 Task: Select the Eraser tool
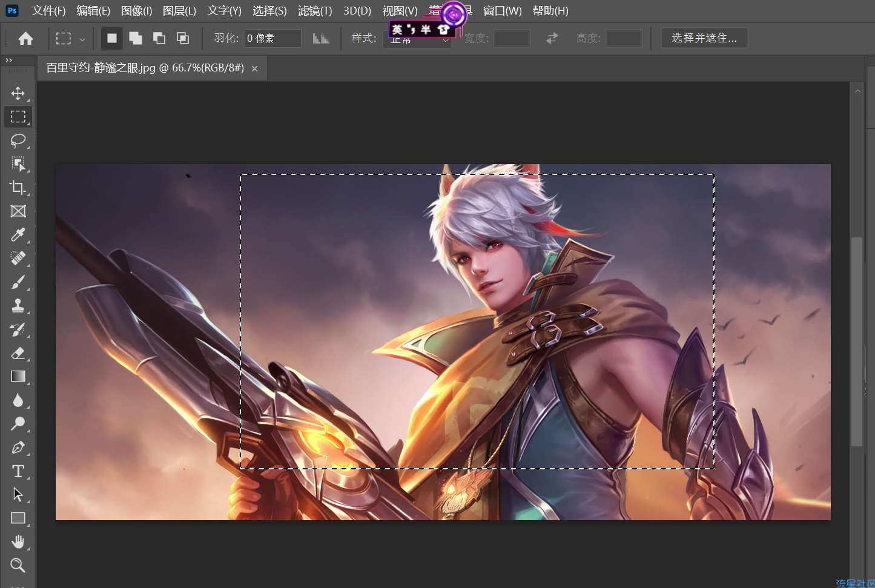point(18,353)
